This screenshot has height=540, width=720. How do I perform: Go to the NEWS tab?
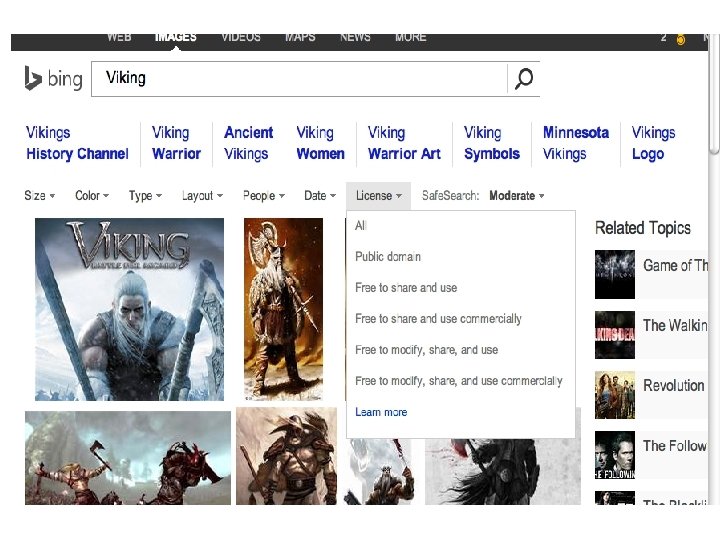pos(355,38)
